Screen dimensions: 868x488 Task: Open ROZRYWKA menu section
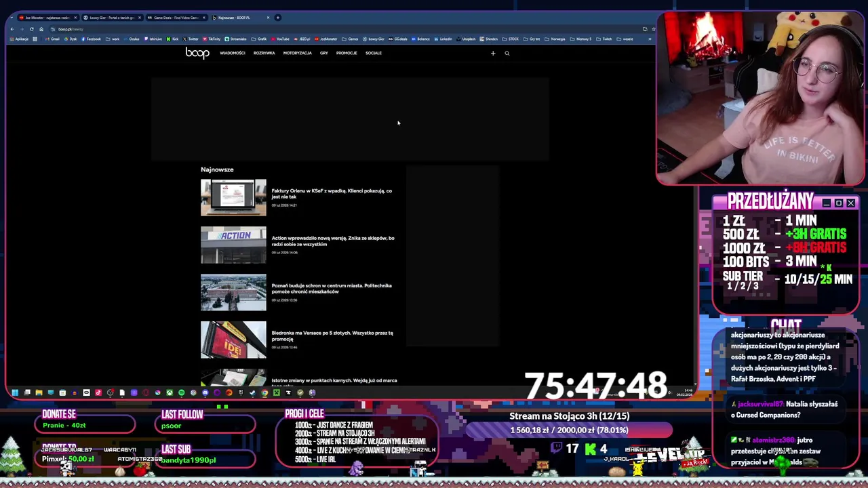point(264,53)
